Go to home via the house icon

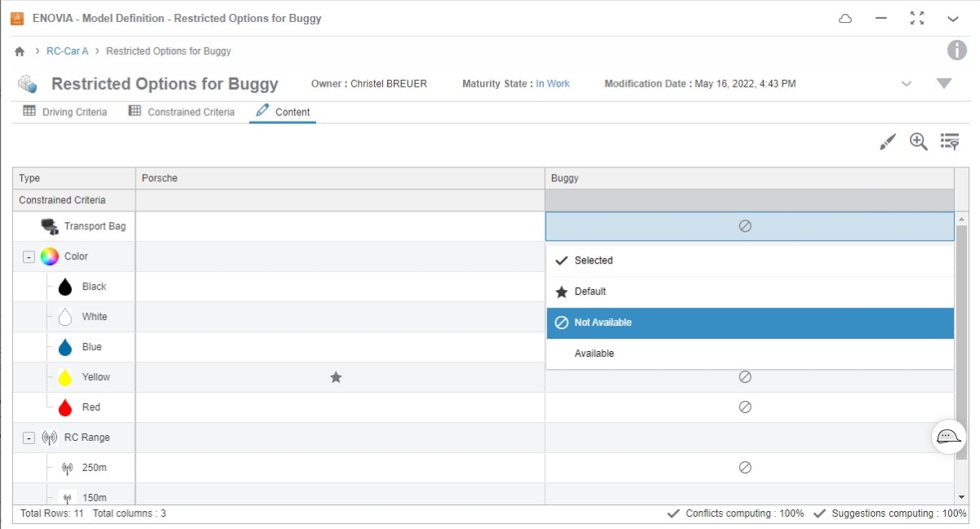pos(20,51)
